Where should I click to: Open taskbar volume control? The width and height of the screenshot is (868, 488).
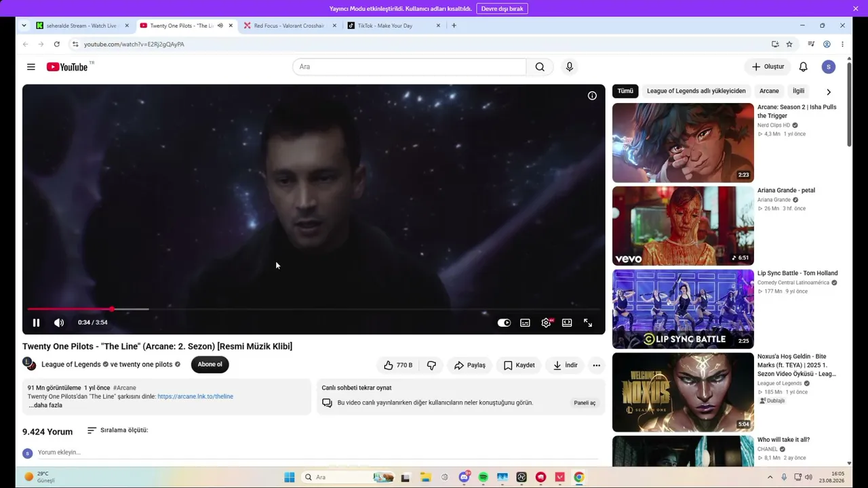(x=808, y=477)
